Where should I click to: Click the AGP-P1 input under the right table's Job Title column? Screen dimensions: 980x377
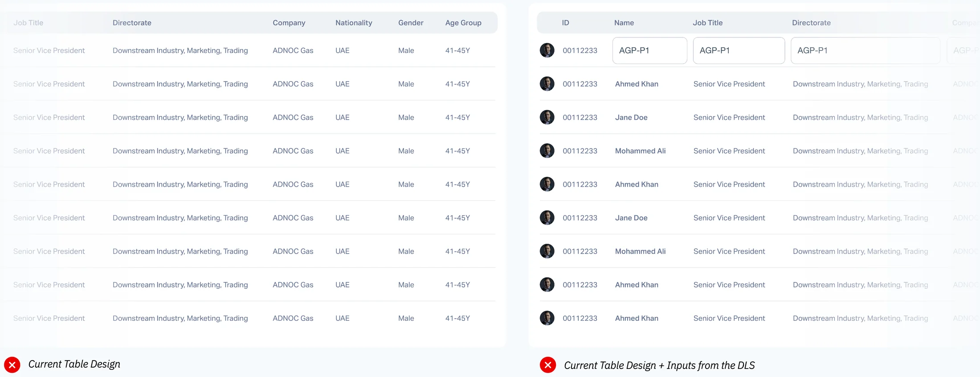(739, 50)
